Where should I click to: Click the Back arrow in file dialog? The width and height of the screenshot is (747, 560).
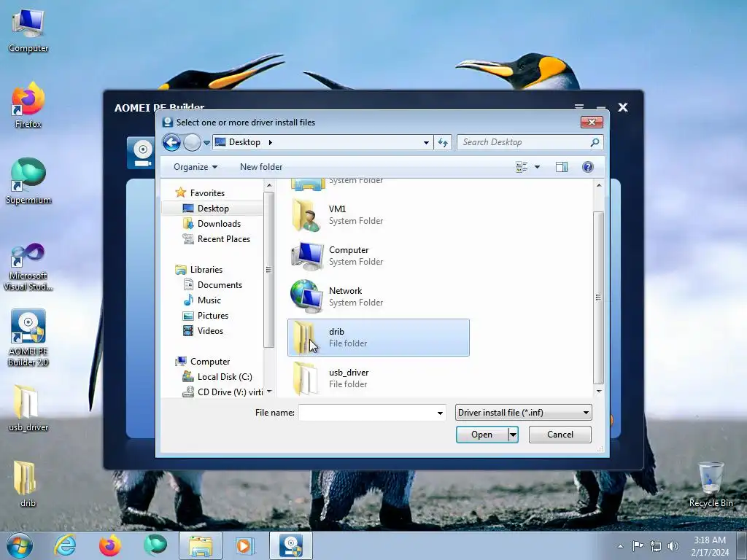[171, 142]
